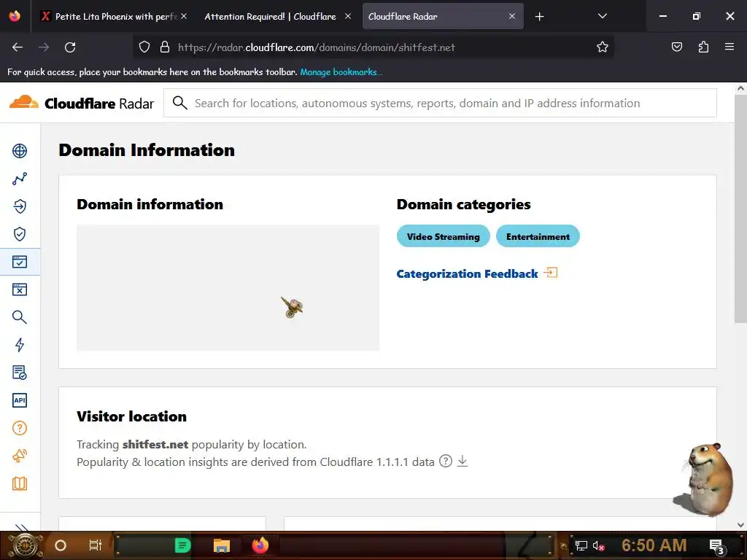Open the orange megaphone announcements icon
This screenshot has width=747, height=560.
coord(20,456)
